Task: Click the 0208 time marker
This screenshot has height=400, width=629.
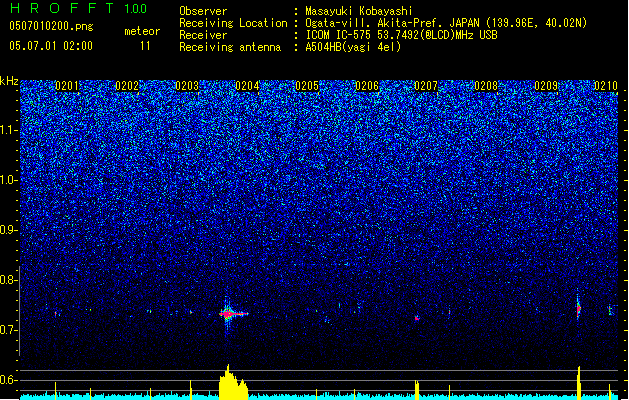Action: 486,86
